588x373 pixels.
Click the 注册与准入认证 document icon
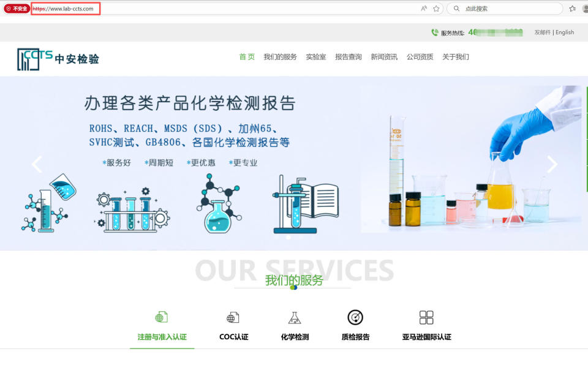pos(161,316)
